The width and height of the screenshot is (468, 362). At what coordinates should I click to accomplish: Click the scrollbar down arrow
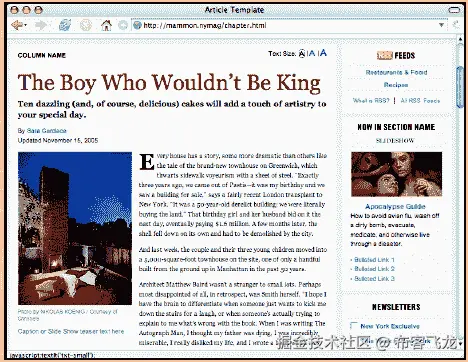pos(460,343)
